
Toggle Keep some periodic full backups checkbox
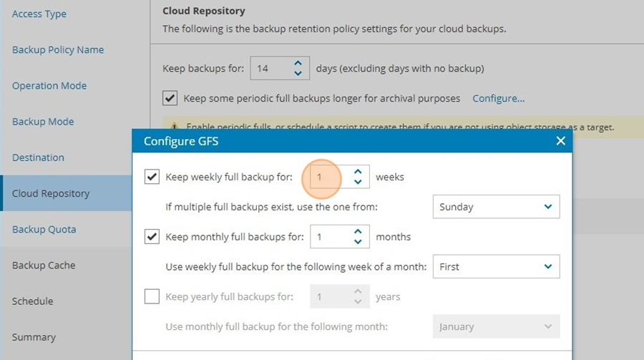point(170,98)
